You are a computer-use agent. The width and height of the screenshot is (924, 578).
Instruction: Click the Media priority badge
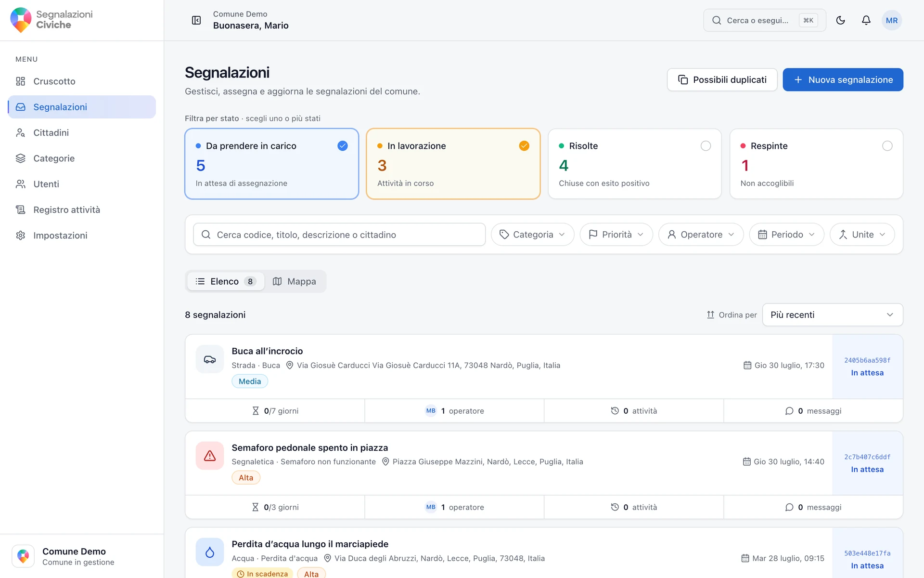(x=250, y=381)
